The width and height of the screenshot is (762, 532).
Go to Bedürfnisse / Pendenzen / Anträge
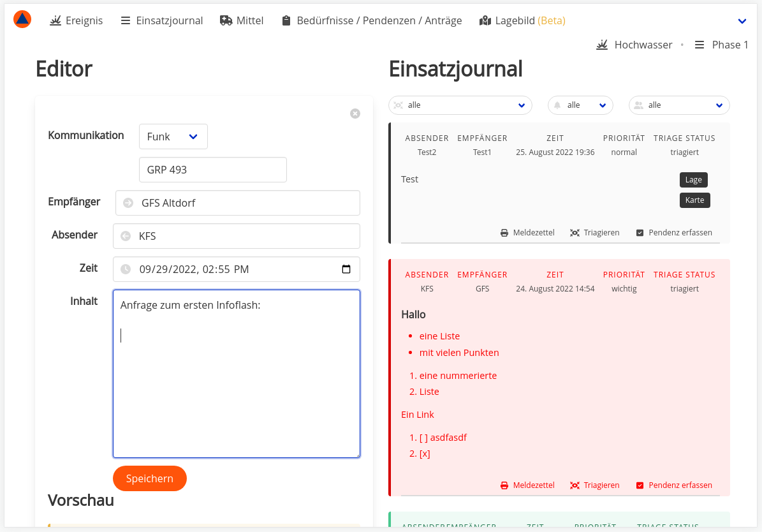(371, 20)
